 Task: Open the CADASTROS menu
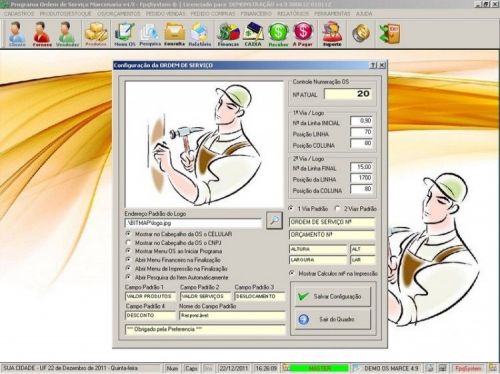19,14
